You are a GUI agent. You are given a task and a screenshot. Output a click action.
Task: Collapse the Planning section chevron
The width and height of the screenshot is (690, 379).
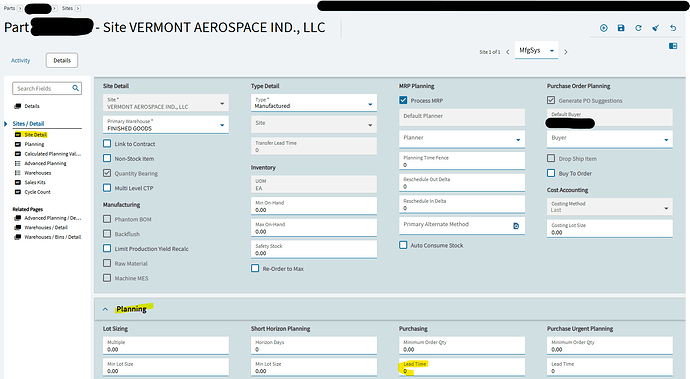105,309
